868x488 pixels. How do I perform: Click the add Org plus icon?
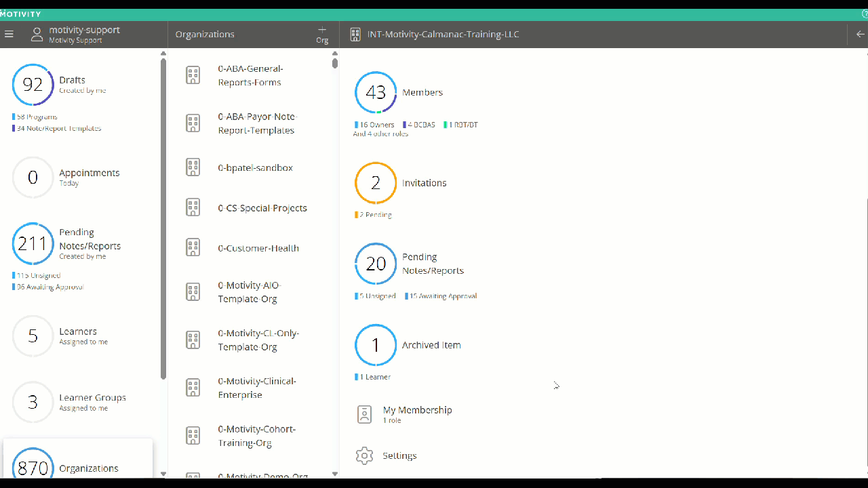(x=322, y=30)
